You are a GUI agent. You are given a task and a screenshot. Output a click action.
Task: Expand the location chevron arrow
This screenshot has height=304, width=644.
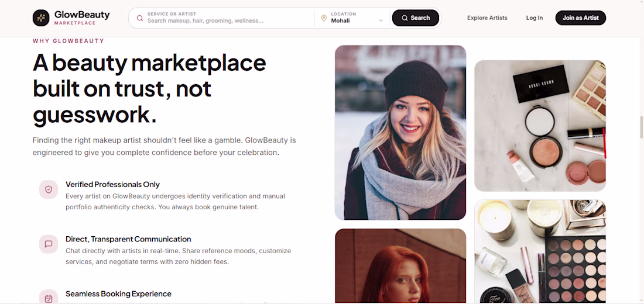(381, 20)
